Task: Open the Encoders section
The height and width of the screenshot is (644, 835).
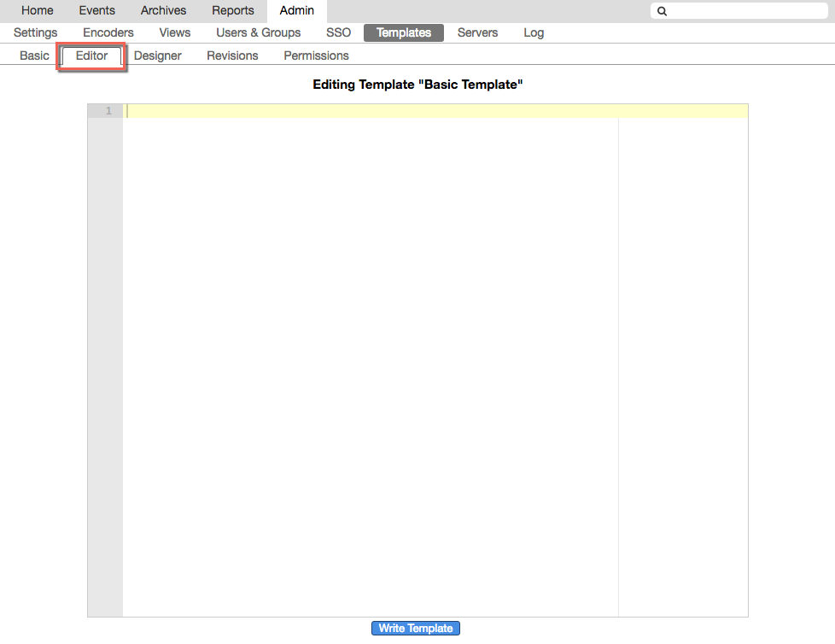Action: point(108,33)
